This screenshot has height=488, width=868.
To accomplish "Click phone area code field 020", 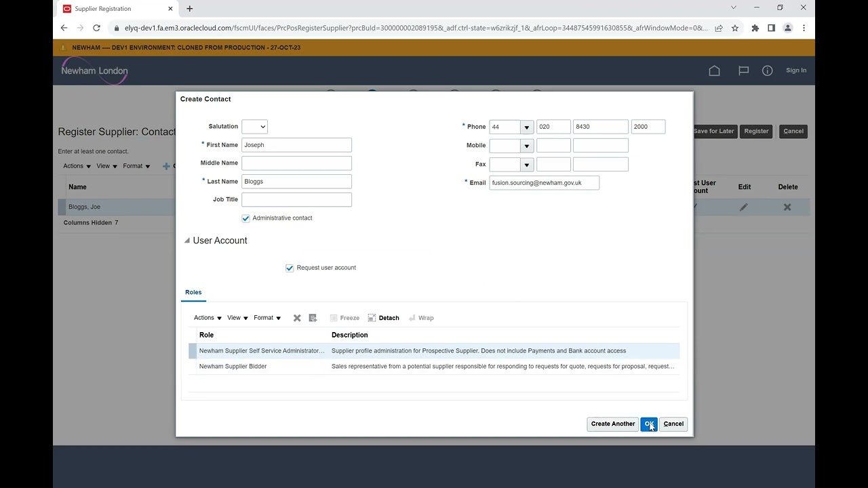I will [x=553, y=127].
